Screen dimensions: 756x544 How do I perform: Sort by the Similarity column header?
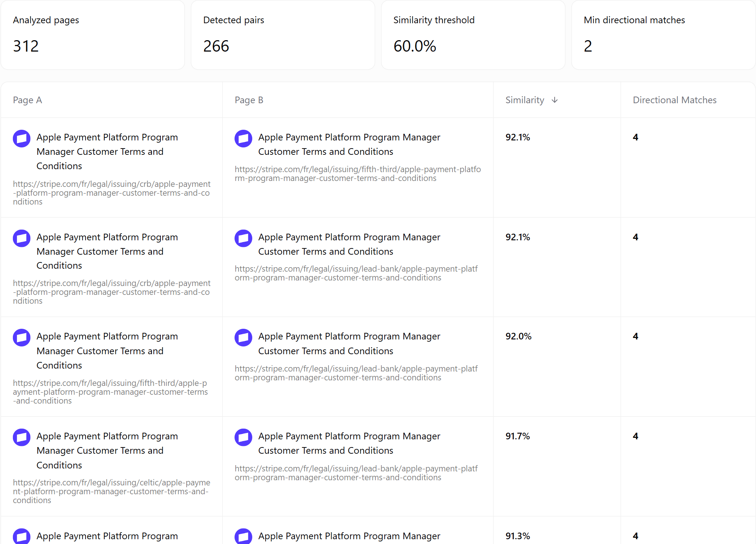click(525, 100)
